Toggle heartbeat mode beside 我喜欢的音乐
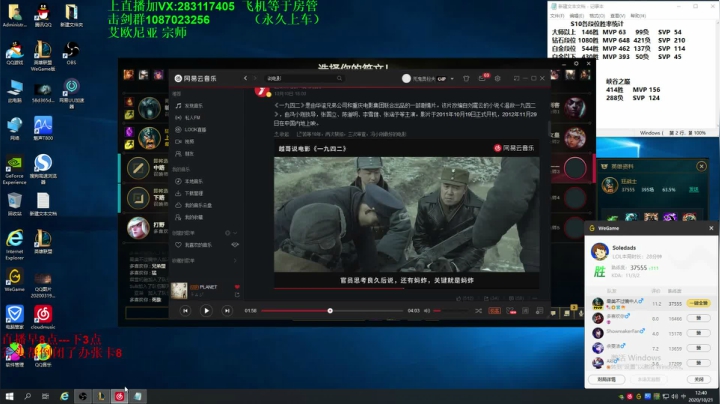 235,245
